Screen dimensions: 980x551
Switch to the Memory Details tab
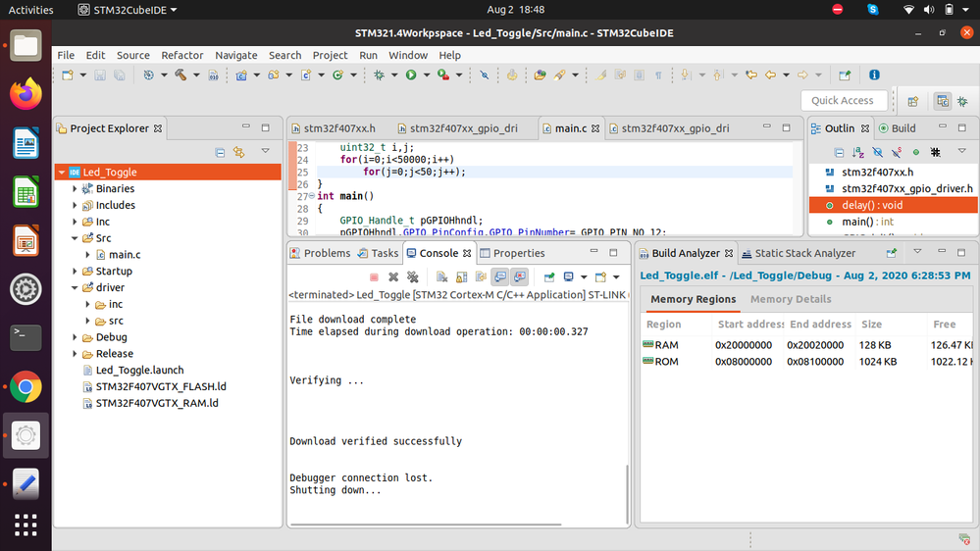[x=791, y=299]
